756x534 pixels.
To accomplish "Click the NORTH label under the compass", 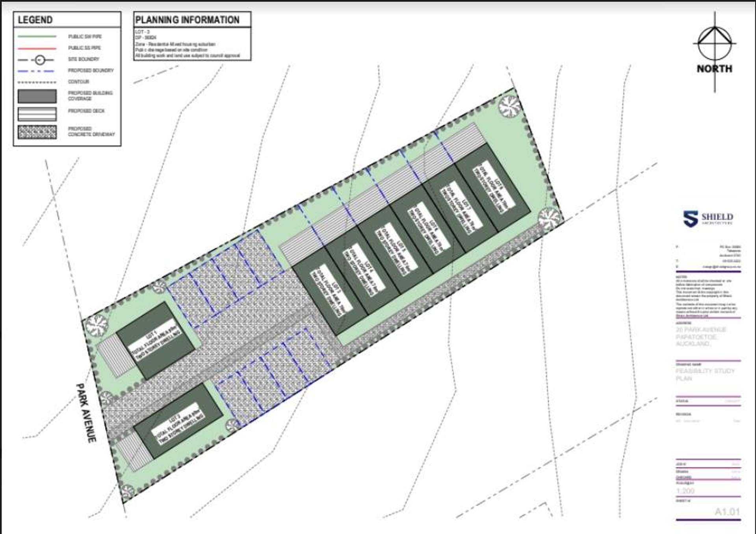I will point(714,69).
